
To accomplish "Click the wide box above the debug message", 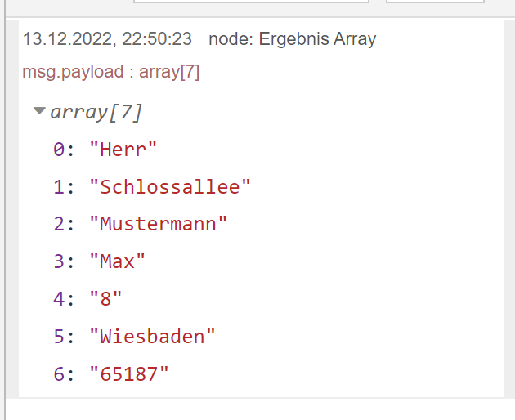I will tap(251, 2).
